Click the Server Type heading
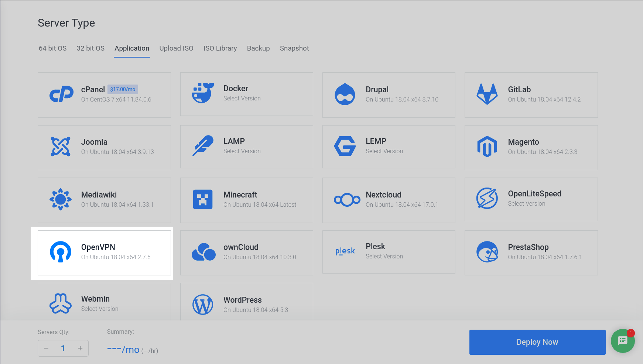The height and width of the screenshot is (364, 643). click(66, 23)
